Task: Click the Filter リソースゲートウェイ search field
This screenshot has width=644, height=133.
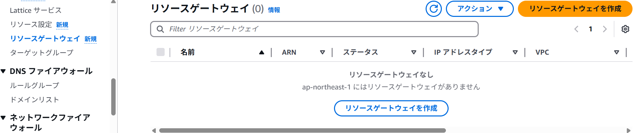Action: click(314, 29)
